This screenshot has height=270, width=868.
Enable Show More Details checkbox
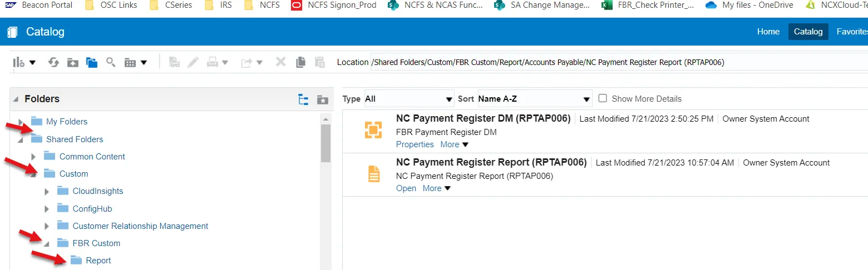tap(603, 99)
